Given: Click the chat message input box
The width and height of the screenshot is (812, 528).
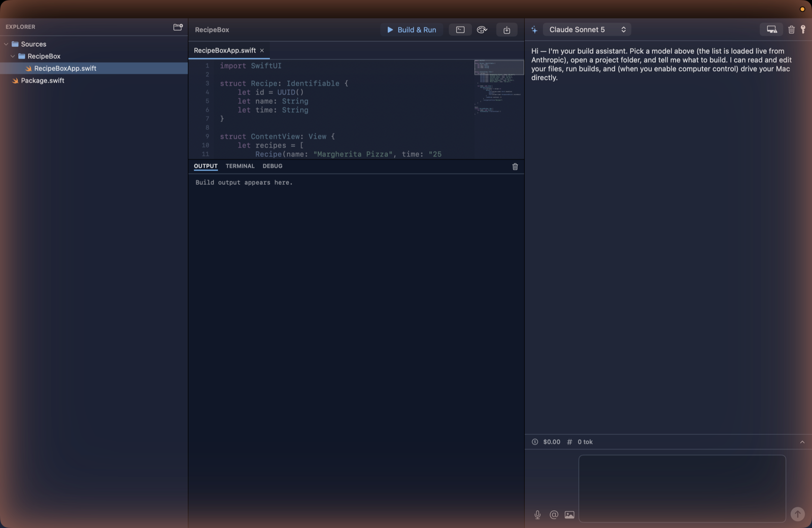Looking at the screenshot, I should point(682,488).
